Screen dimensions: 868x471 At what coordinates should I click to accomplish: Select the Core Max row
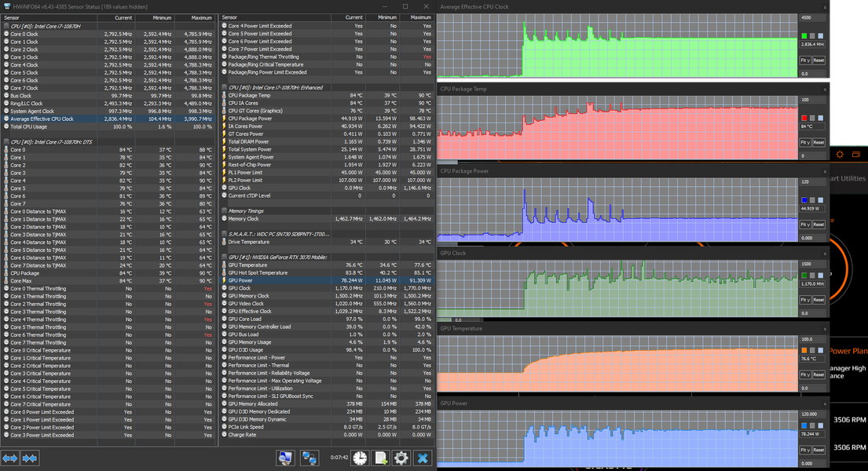[x=108, y=281]
